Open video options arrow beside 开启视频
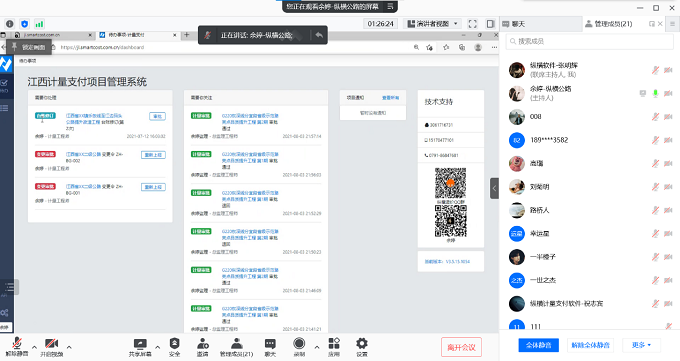The width and height of the screenshot is (680, 361). pyautogui.click(x=69, y=347)
